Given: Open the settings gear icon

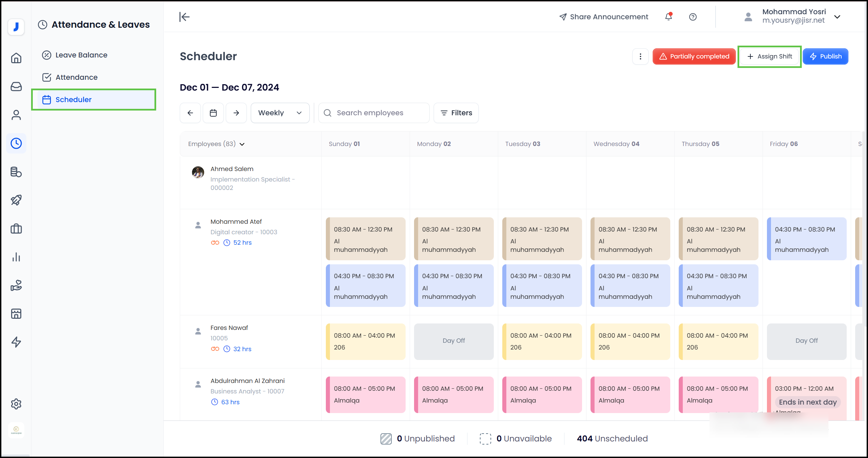Looking at the screenshot, I should [x=16, y=404].
